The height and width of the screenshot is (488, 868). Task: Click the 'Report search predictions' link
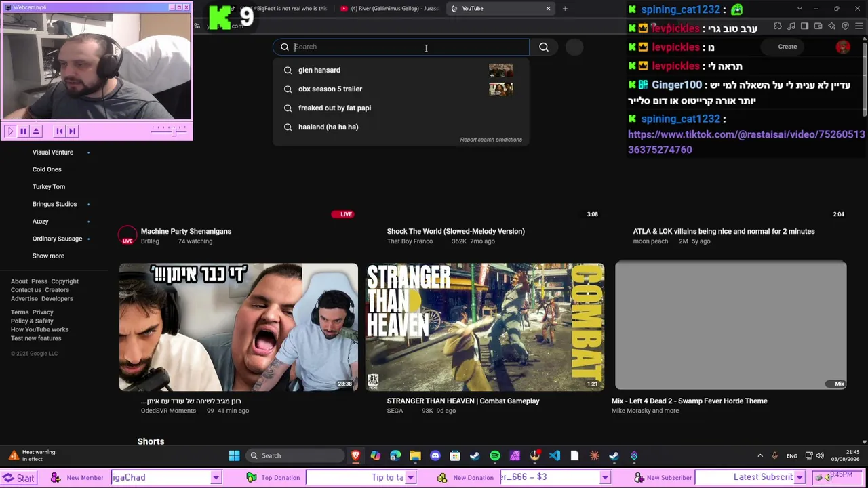coord(491,140)
